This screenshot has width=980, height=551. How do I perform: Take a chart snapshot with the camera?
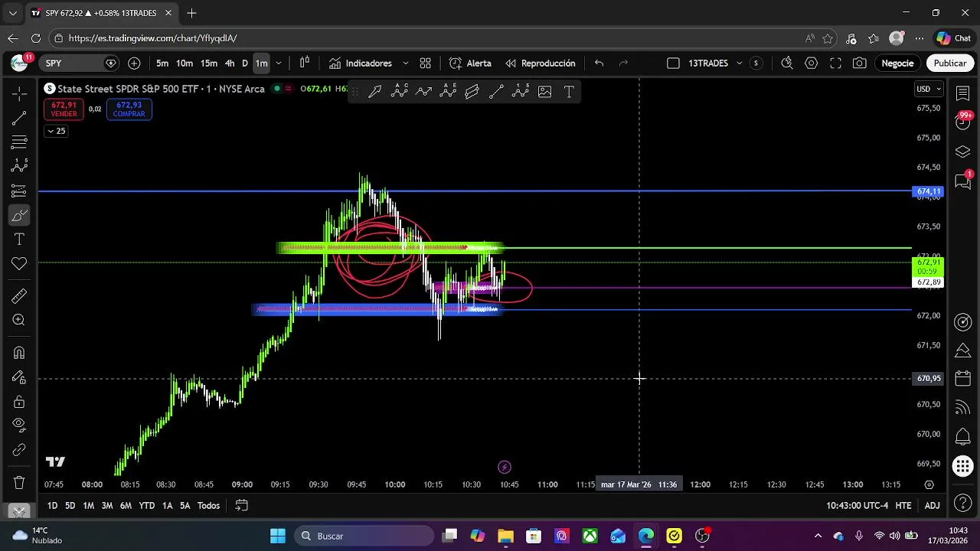point(860,64)
